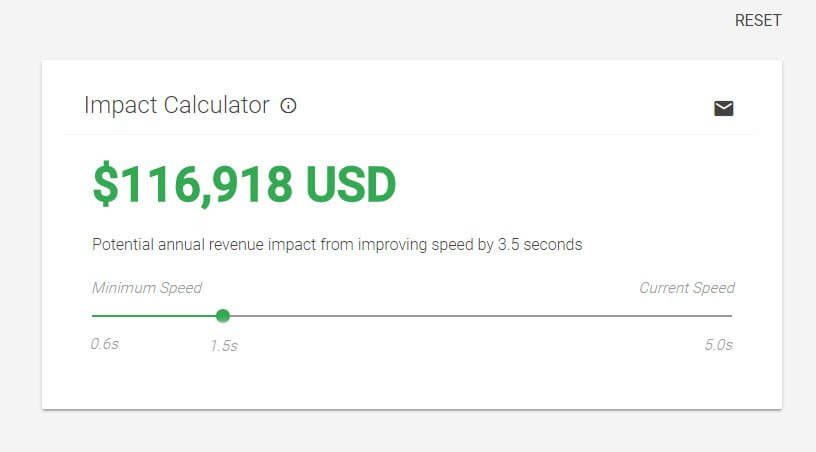Click the 0.6s minimum value label
Viewport: 816px width, 452px height.
tap(105, 345)
